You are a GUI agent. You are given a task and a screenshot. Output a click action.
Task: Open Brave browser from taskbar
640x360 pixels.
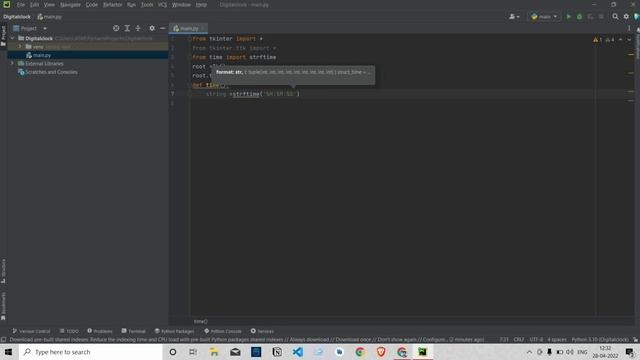381,352
